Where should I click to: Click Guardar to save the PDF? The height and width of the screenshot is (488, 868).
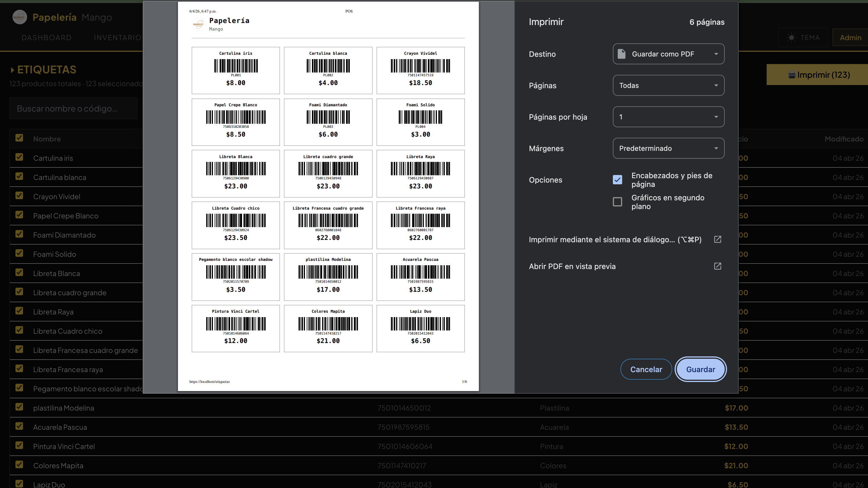[701, 369]
